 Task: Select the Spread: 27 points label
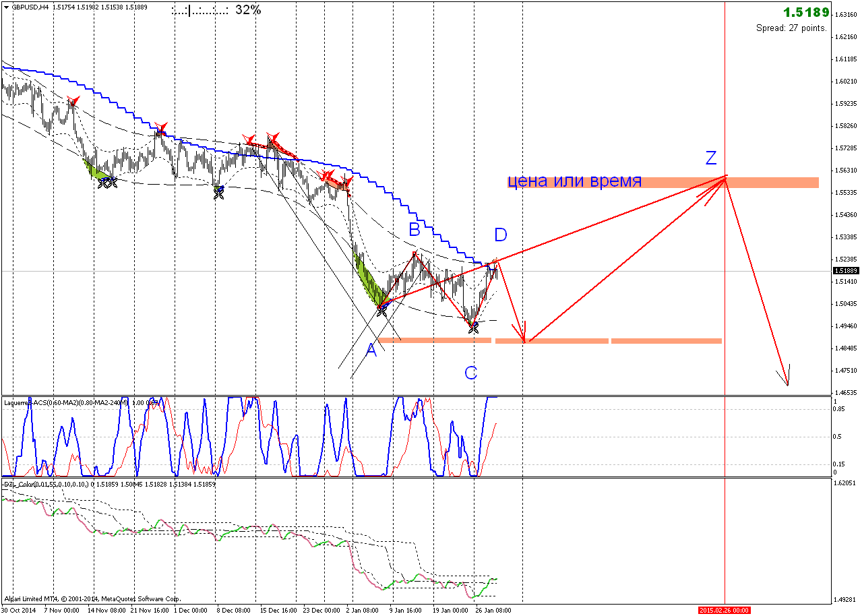(791, 28)
